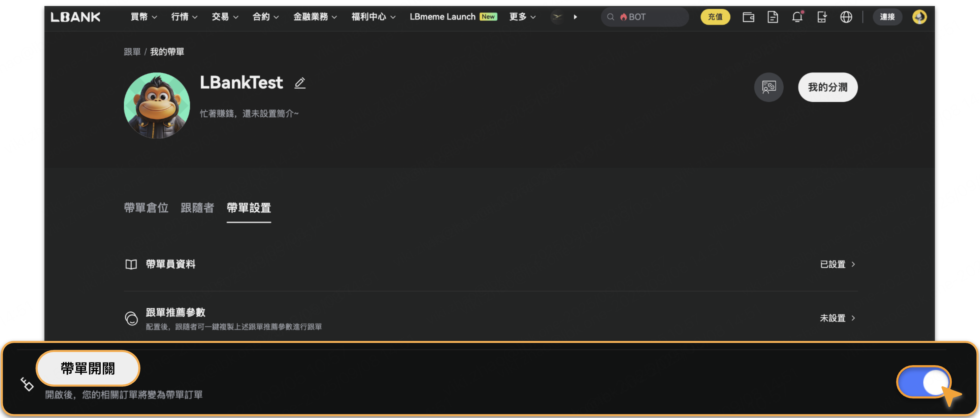Click the 跟單推薦參數 row title
Viewport: 980px width, 418px height.
(175, 312)
